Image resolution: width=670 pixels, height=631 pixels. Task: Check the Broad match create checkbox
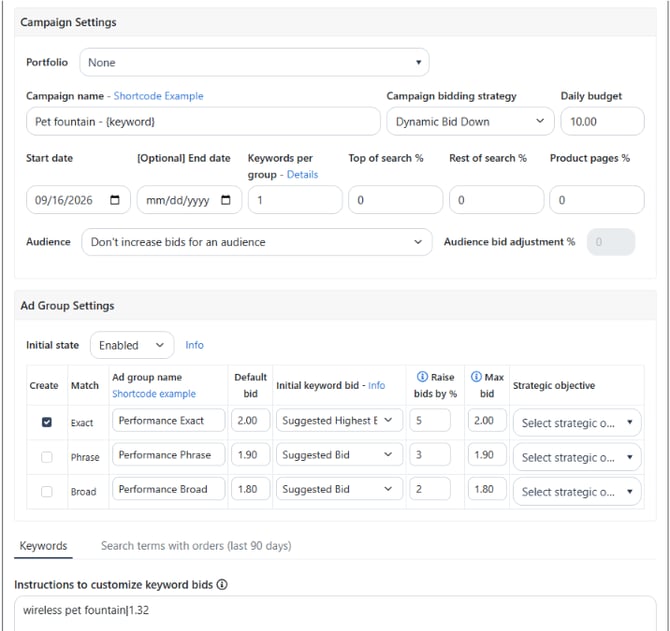[x=47, y=491]
